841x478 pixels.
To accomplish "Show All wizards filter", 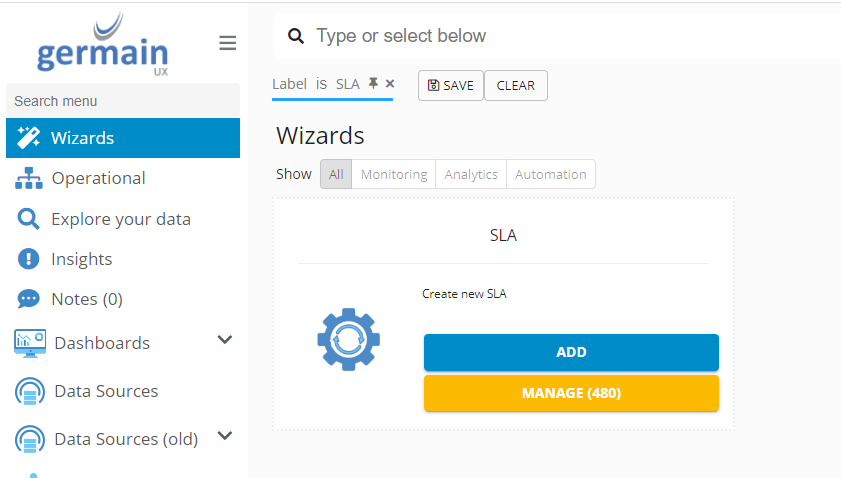I will [336, 174].
